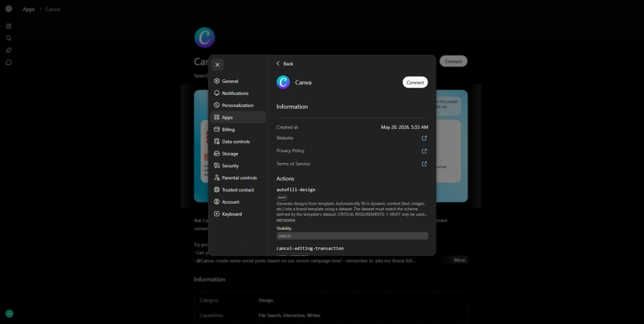Open Terms of Service external link icon
Image resolution: width=644 pixels, height=324 pixels.
click(x=425, y=164)
